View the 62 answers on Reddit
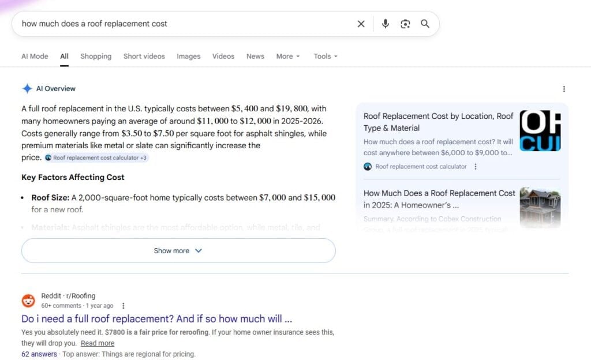Screen dimensions: 591x364 point(39,354)
